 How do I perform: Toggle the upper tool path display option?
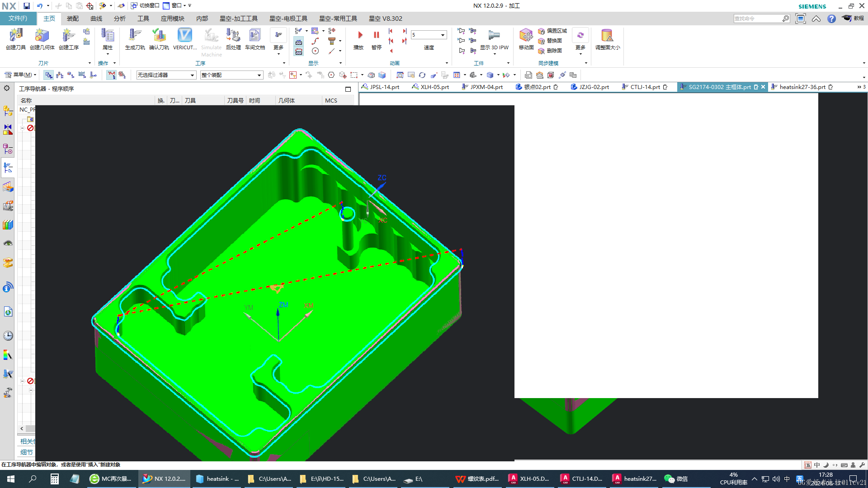tap(299, 42)
